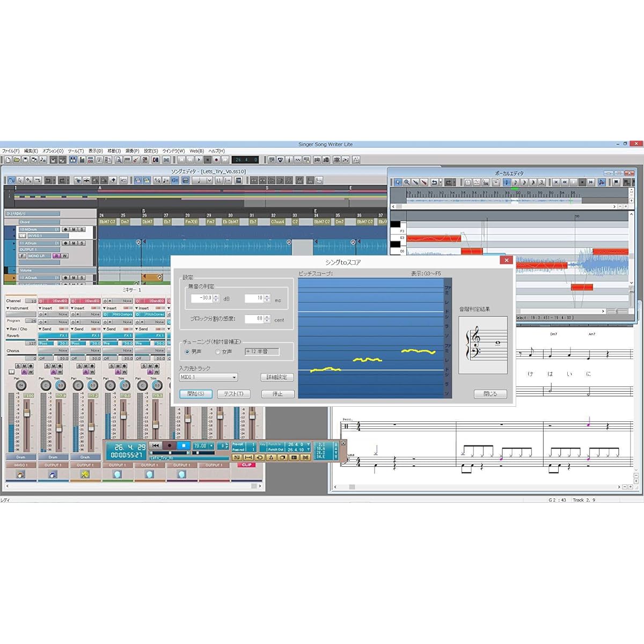Image resolution: width=644 pixels, height=644 pixels.
Task: Collapse the Insert section of second mixer strip
Action: point(40,308)
